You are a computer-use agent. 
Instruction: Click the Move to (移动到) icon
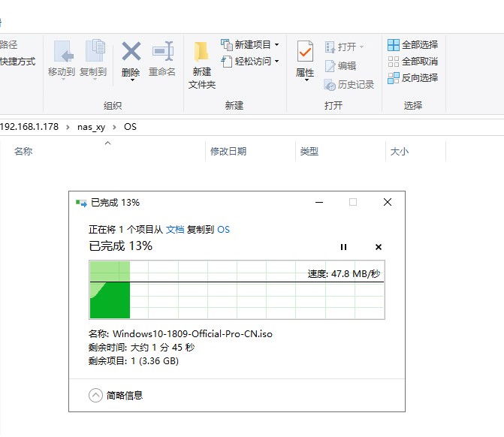point(62,54)
